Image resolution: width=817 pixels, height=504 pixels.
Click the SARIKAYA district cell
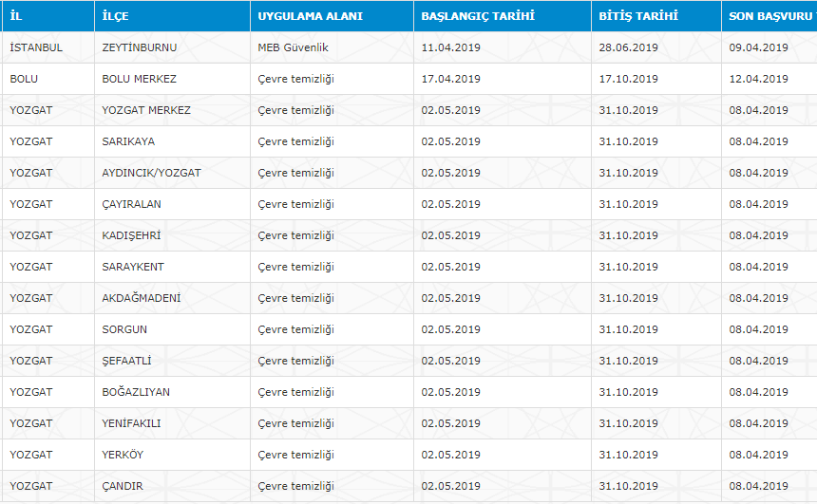(128, 141)
